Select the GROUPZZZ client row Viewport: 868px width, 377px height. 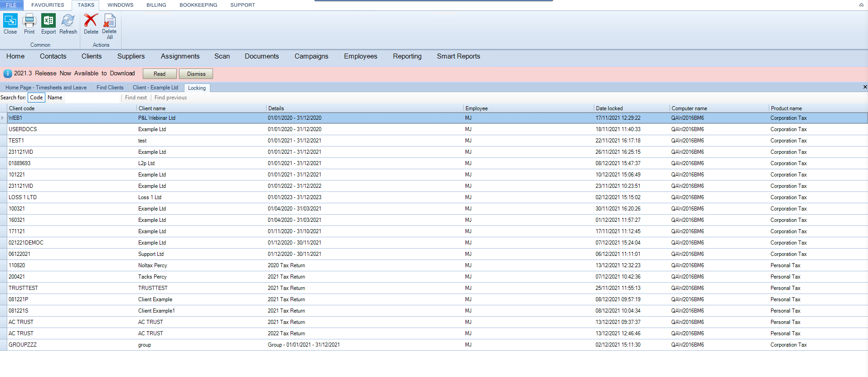pos(437,345)
